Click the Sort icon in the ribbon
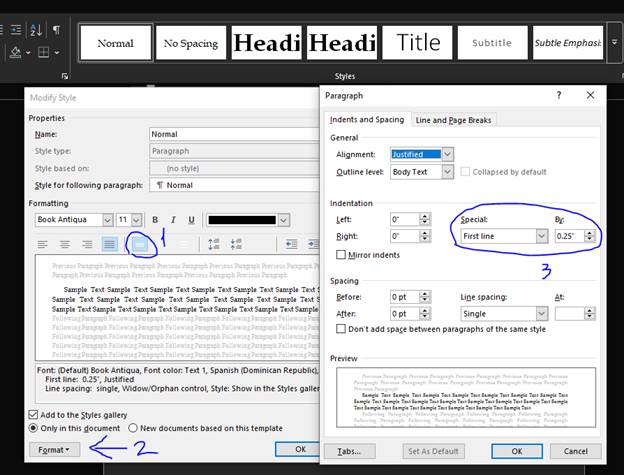The height and width of the screenshot is (475, 624). click(x=33, y=30)
